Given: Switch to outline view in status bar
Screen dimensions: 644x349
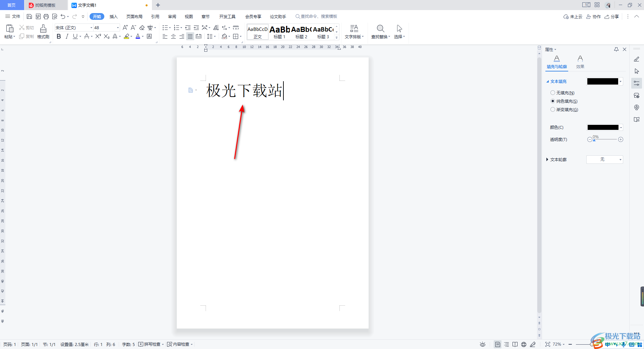Looking at the screenshot, I should click(506, 344).
